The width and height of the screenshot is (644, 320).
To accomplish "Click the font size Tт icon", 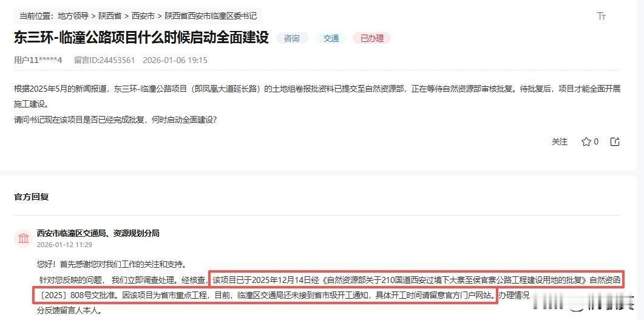I will [x=601, y=16].
